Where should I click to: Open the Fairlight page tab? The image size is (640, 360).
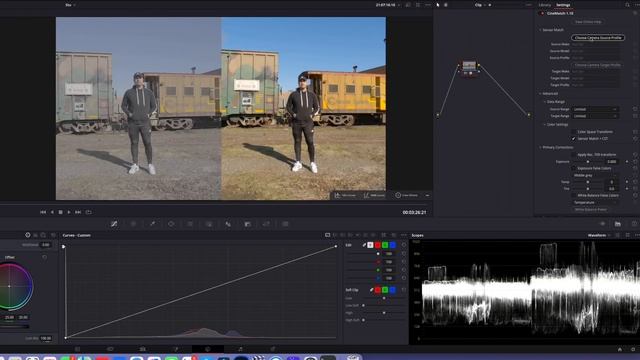coord(240,349)
